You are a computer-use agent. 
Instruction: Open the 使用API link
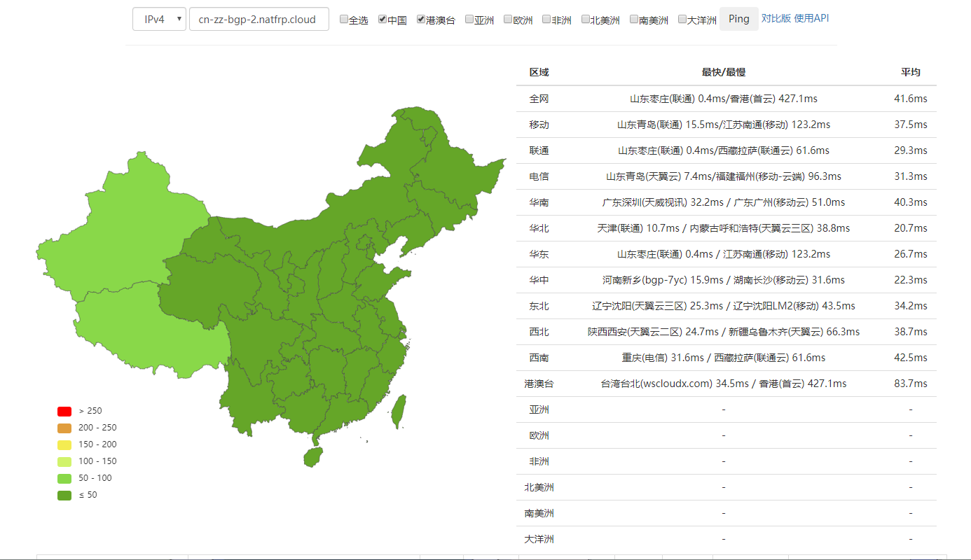point(811,18)
